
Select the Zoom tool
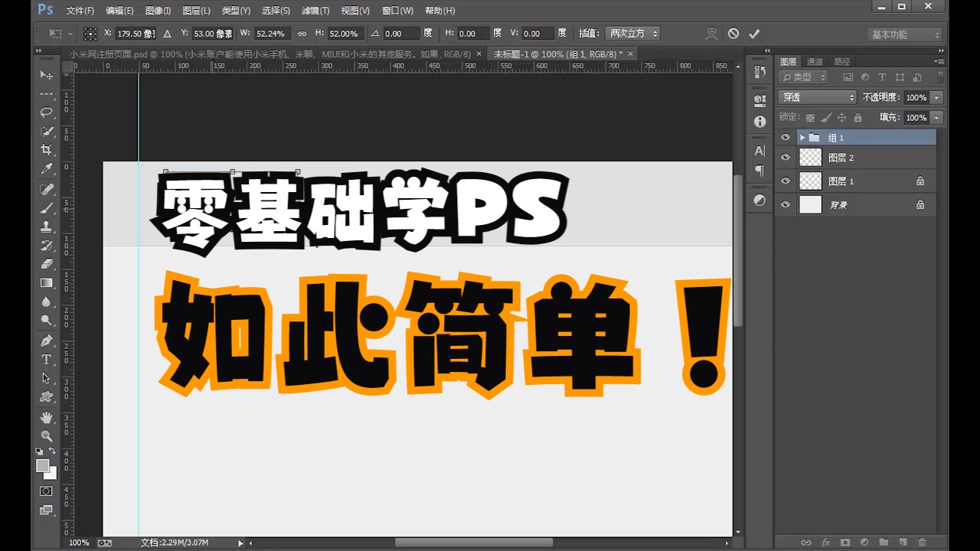click(x=47, y=436)
